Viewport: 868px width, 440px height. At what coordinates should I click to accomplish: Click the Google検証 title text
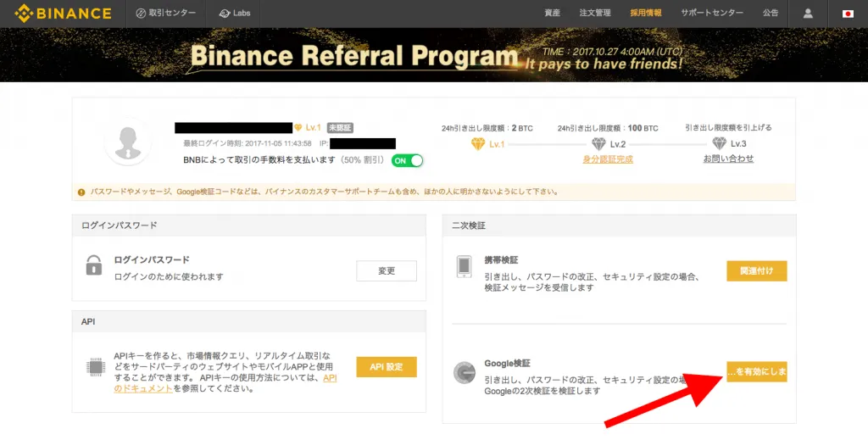click(x=507, y=364)
